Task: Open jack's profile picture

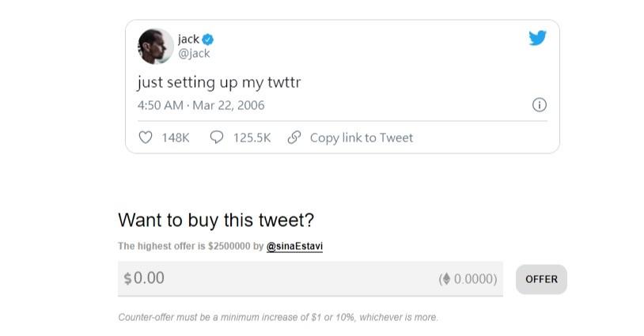Action: 155,47
